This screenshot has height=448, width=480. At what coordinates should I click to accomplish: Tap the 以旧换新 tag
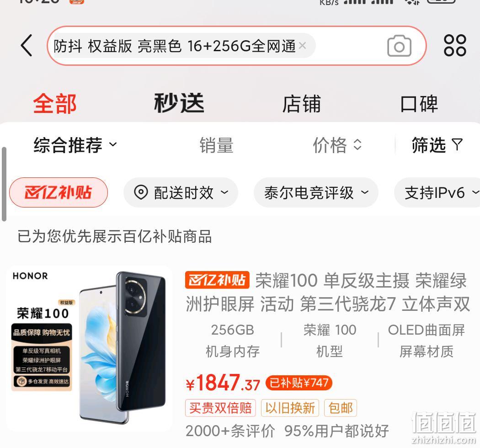290,408
